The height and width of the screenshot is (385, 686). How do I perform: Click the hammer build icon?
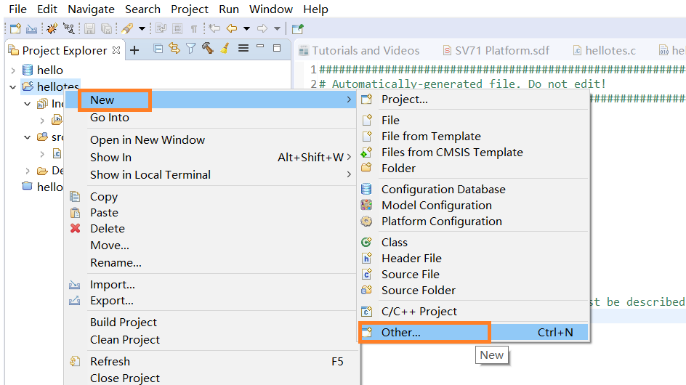tap(207, 48)
